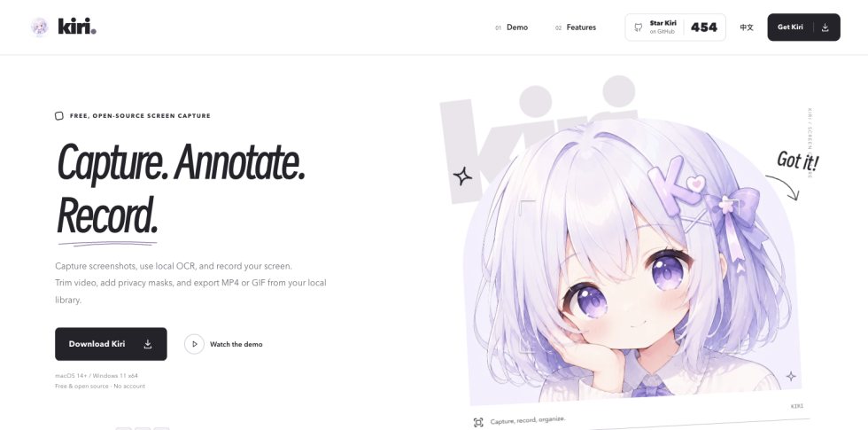Viewport: 868px width, 430px height.
Task: Click Star Kiri on GitHub button
Action: (x=675, y=27)
